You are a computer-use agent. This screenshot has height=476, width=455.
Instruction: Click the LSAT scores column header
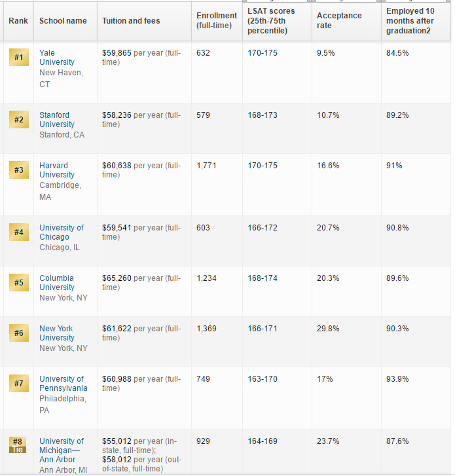271,21
